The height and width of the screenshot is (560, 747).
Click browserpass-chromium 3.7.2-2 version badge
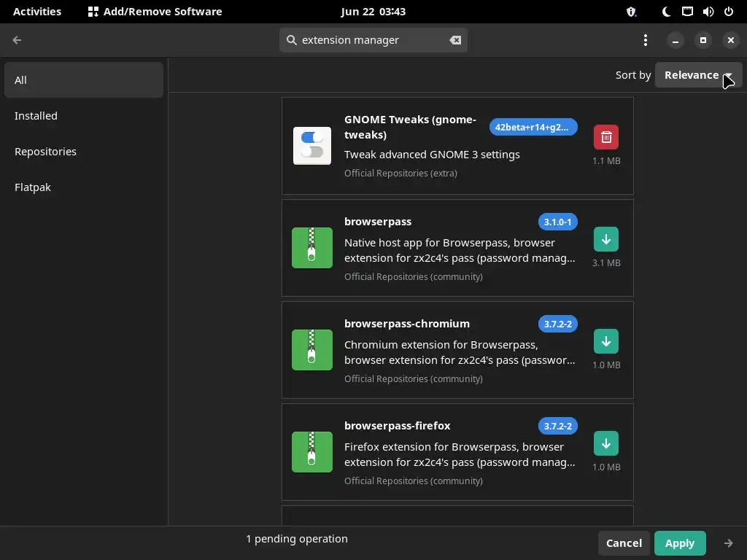point(558,324)
